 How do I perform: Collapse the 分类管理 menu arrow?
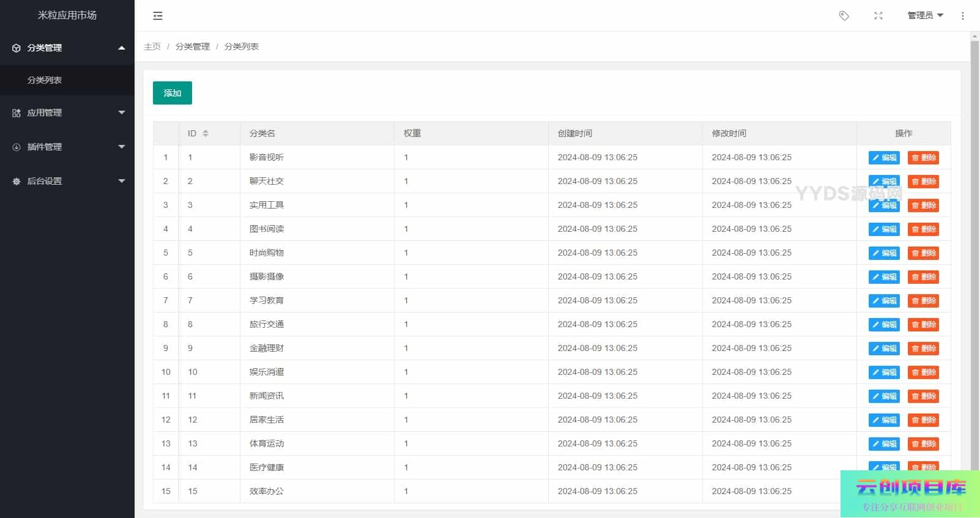pyautogui.click(x=122, y=48)
